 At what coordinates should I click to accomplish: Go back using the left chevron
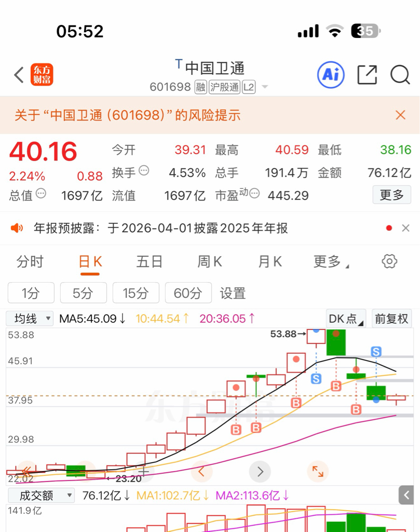click(x=19, y=75)
